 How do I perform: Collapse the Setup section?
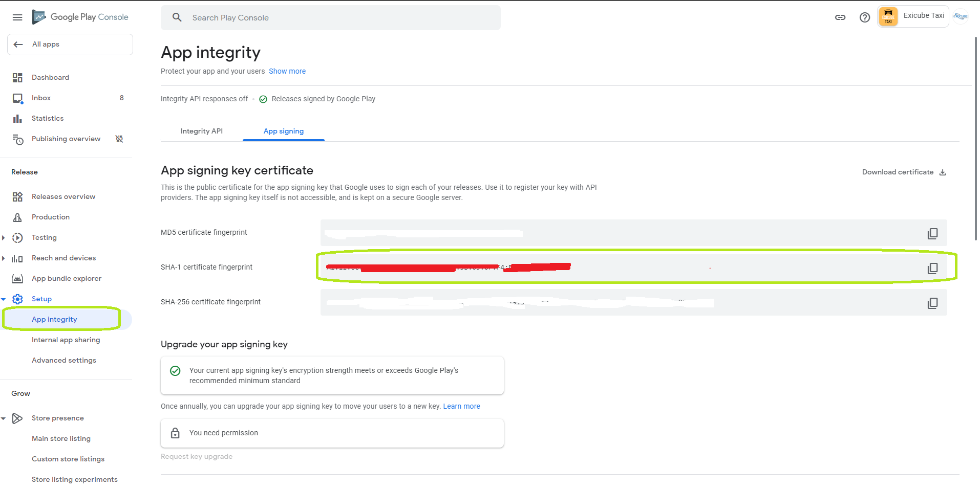click(x=4, y=299)
